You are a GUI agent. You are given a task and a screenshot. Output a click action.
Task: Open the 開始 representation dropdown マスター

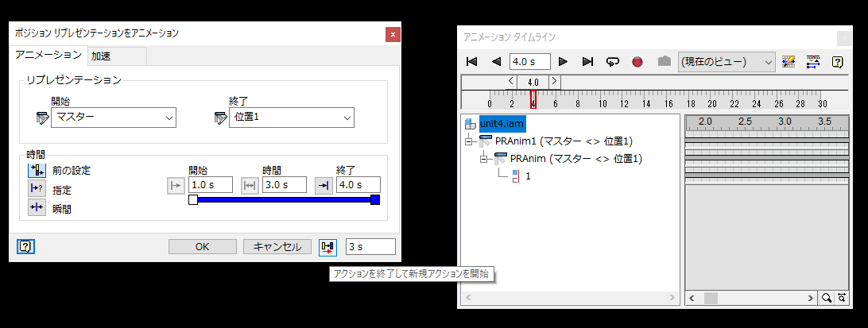(x=114, y=118)
